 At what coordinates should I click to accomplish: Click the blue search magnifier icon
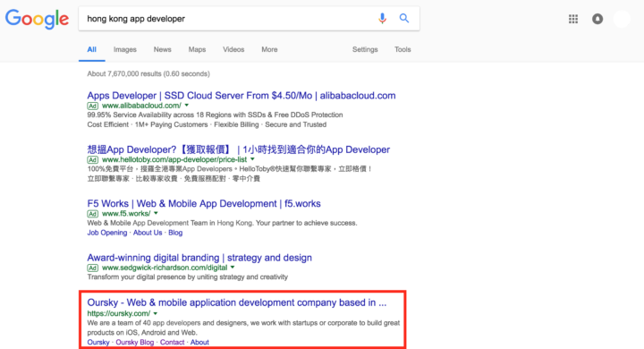(404, 18)
